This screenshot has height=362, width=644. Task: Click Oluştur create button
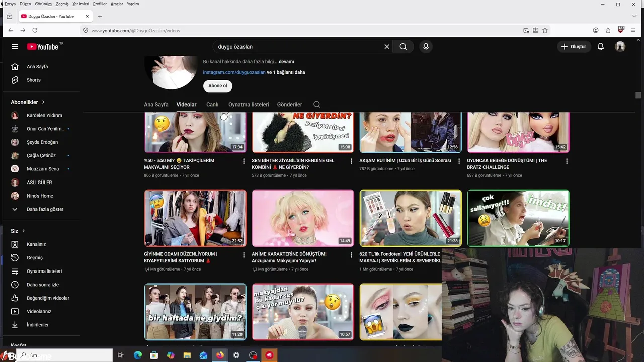point(574,47)
